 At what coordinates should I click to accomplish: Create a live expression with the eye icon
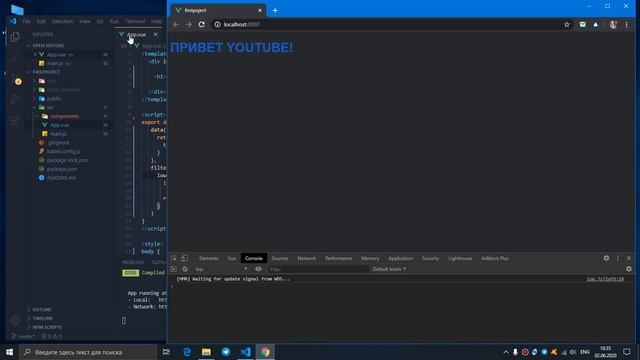click(258, 269)
